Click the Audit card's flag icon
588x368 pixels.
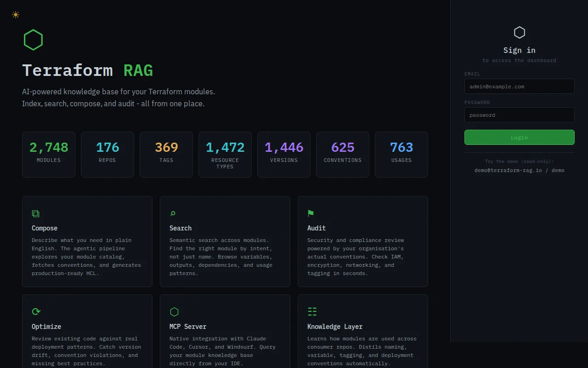tap(311, 213)
